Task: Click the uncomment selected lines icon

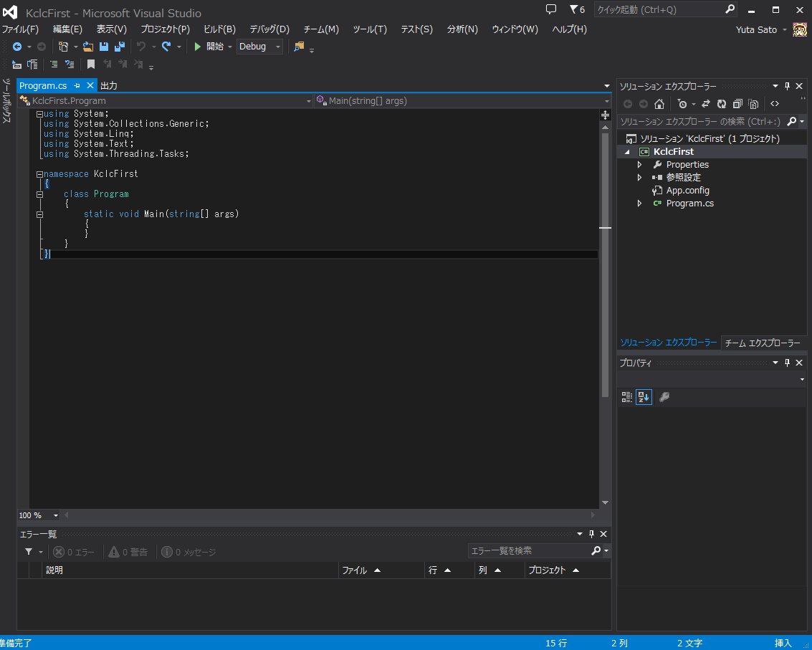Action: pos(70,64)
